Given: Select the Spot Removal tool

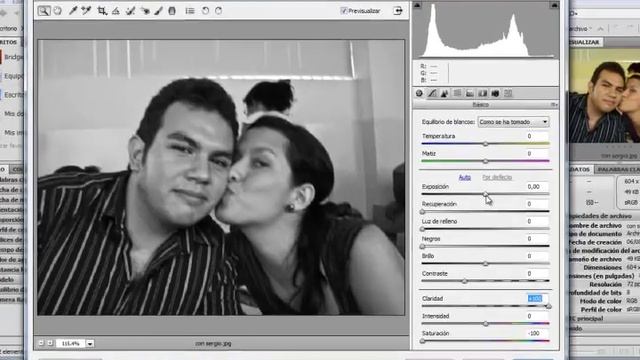Looking at the screenshot, I should pyautogui.click(x=131, y=11).
